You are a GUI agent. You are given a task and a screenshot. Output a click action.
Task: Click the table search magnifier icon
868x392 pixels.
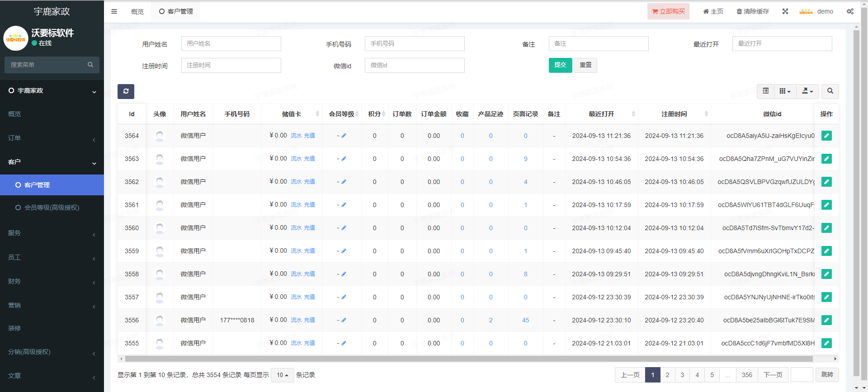pos(830,91)
